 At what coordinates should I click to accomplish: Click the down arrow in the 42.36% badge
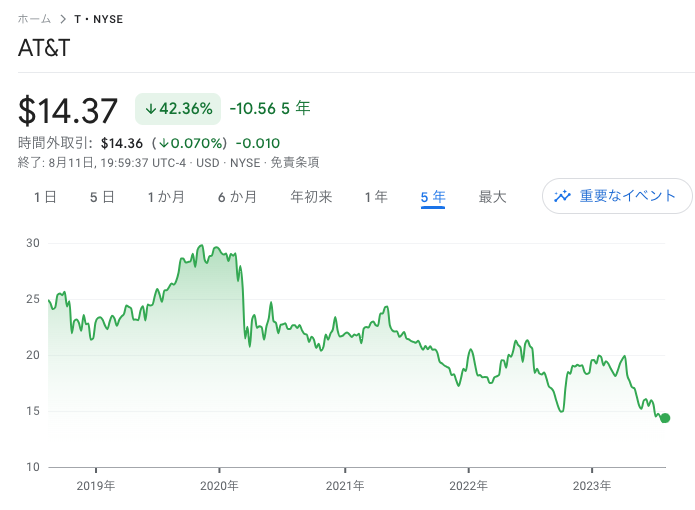tap(151, 109)
